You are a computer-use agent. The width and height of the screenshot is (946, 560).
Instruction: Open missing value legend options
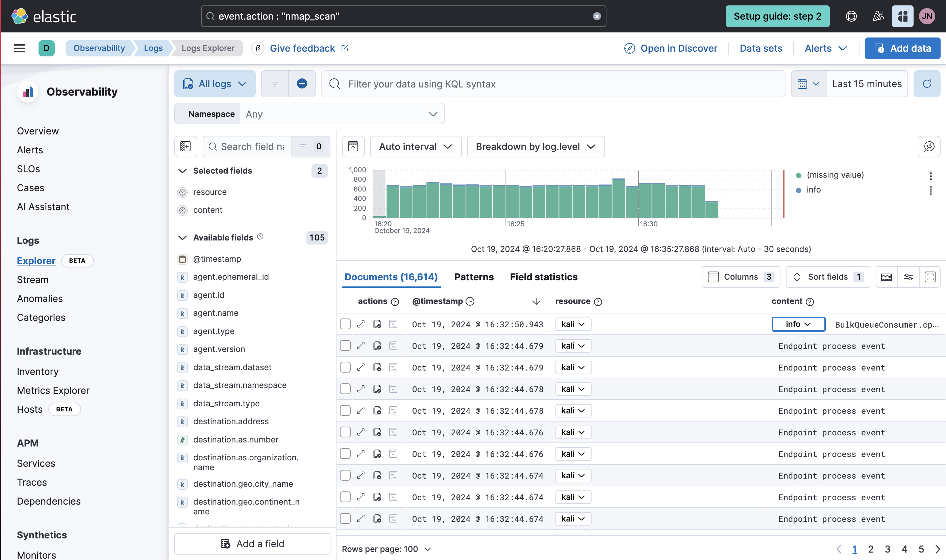930,175
